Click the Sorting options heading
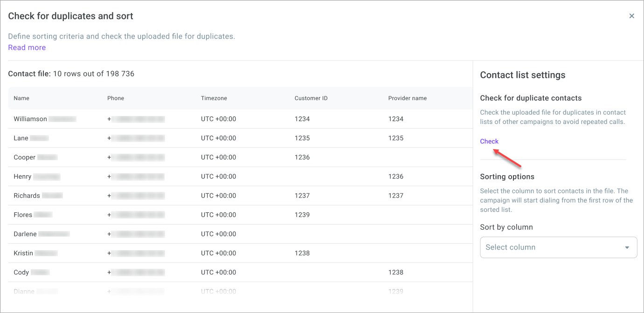 pyautogui.click(x=507, y=177)
